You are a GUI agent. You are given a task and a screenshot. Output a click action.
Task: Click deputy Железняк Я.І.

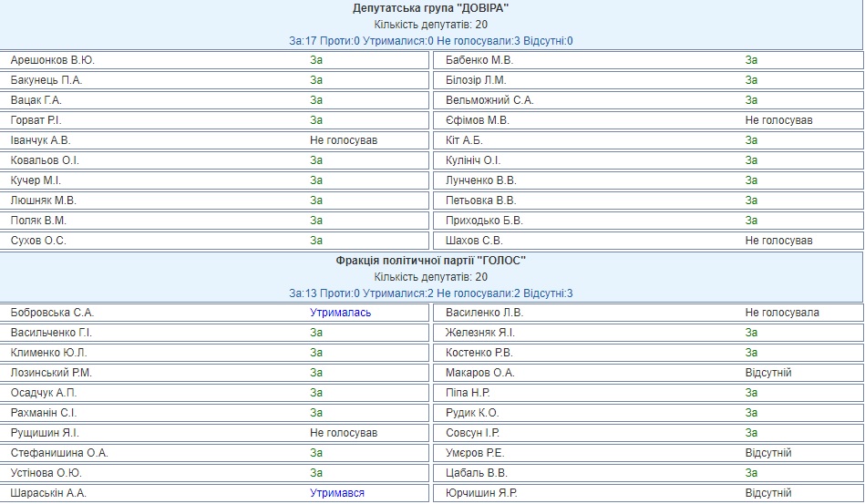[480, 333]
